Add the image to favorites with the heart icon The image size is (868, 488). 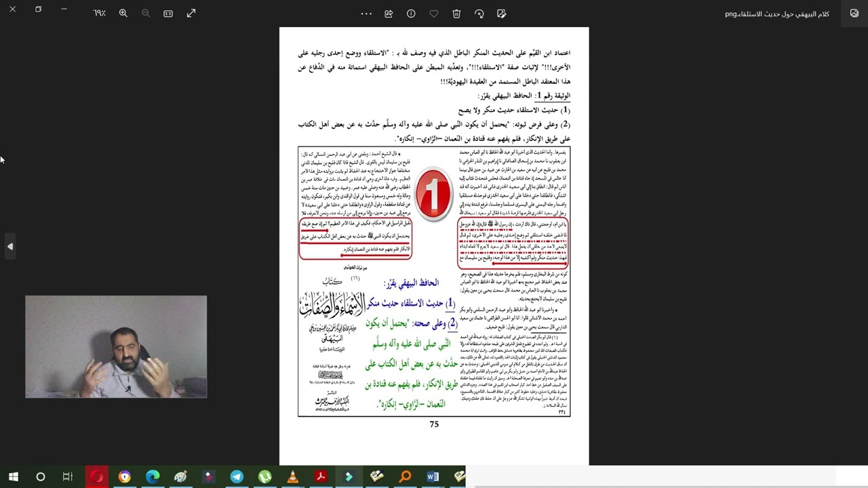pos(434,14)
